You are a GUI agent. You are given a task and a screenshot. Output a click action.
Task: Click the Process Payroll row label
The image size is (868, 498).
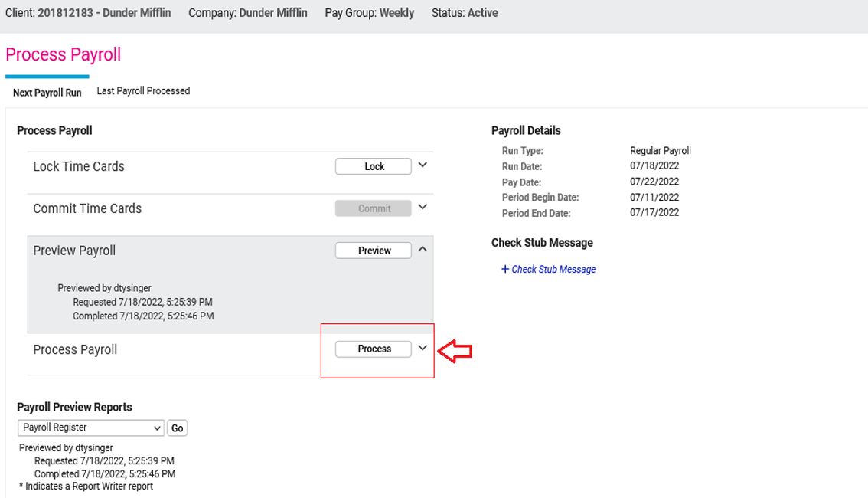[x=75, y=349]
